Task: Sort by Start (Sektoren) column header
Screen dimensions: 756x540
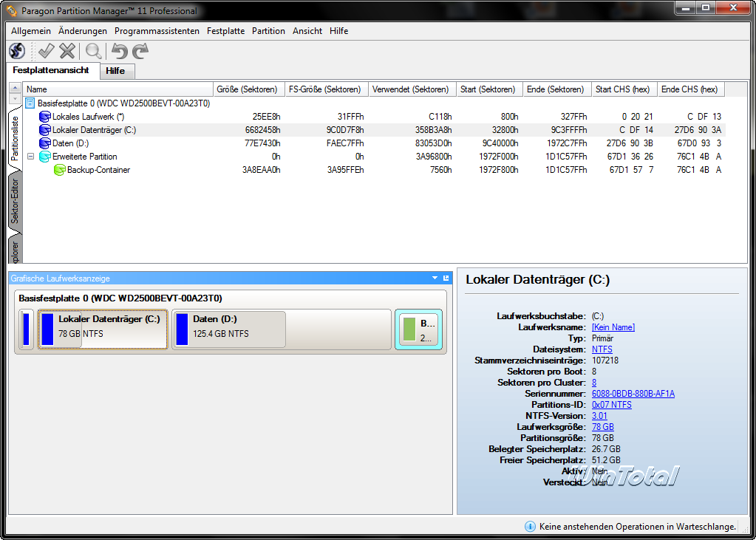Action: click(x=489, y=89)
